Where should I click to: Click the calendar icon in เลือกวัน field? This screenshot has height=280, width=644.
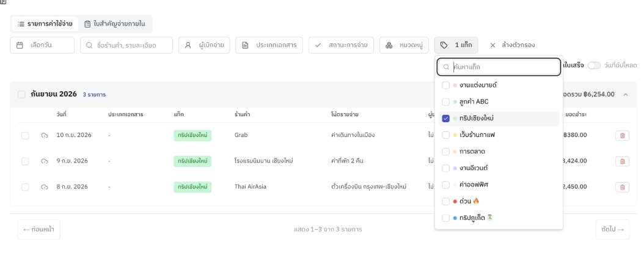click(x=20, y=45)
